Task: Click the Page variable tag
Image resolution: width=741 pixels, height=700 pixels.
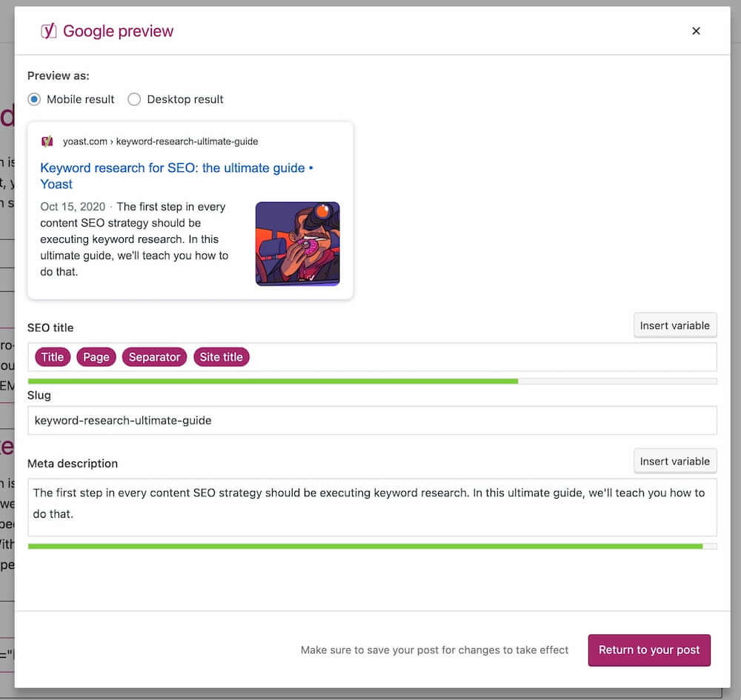Action: [x=96, y=357]
